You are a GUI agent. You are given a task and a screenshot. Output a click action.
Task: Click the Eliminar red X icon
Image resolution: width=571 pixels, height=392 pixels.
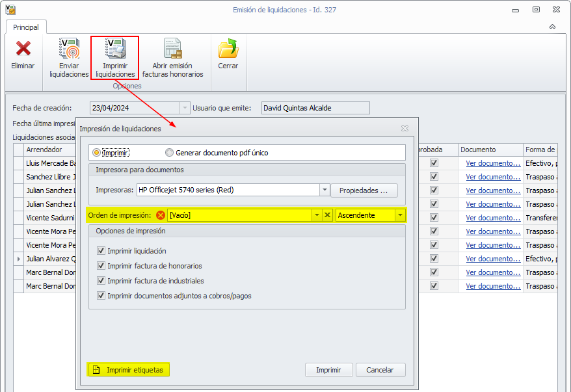click(x=23, y=48)
